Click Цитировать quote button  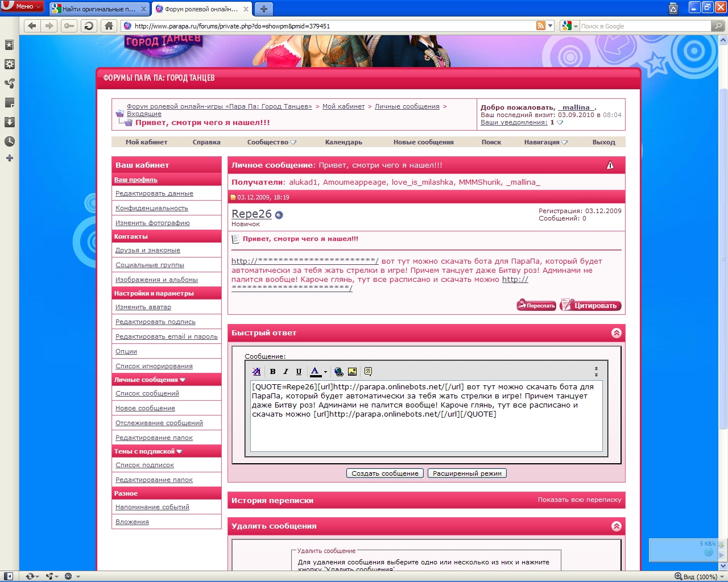click(x=590, y=305)
